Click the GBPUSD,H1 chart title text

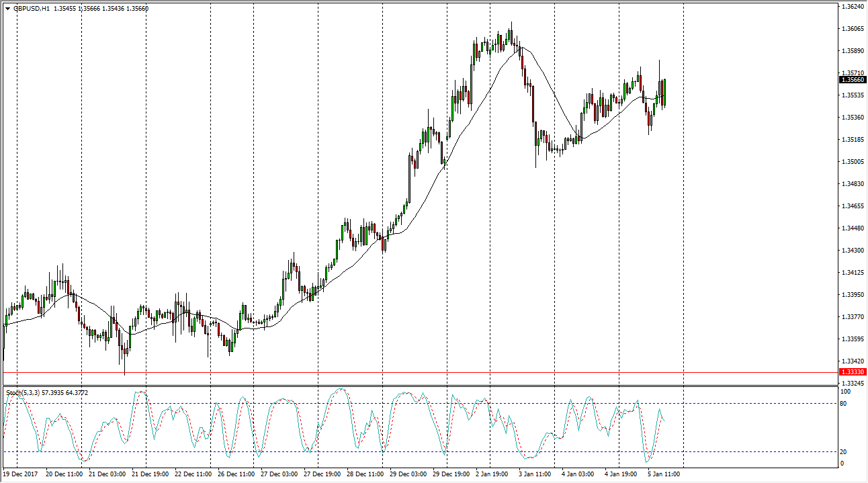pos(31,9)
